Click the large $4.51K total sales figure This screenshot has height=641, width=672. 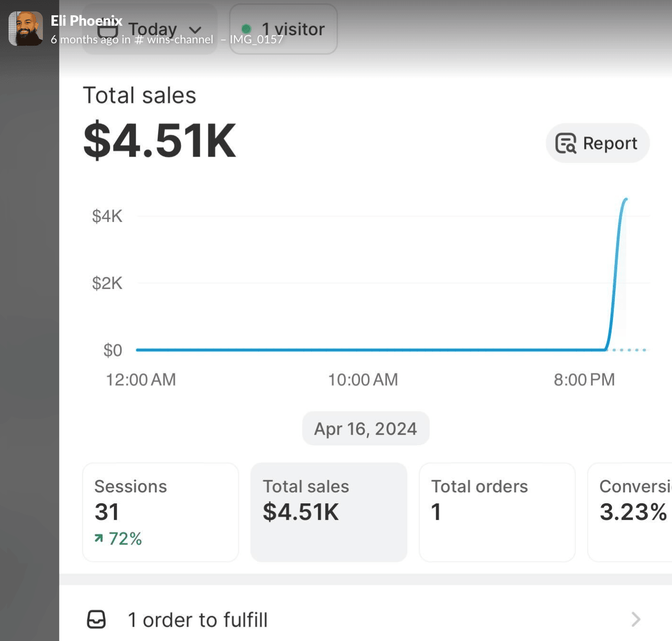coord(160,140)
